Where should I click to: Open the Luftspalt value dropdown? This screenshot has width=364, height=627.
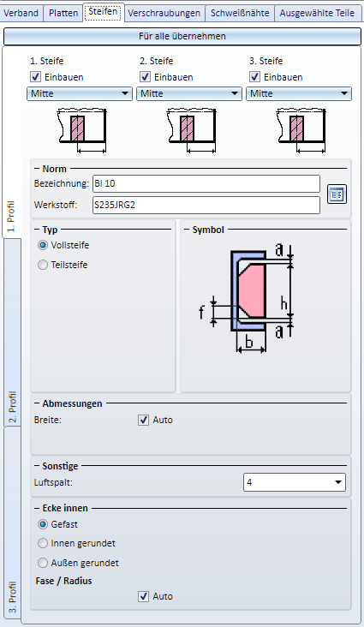(x=295, y=482)
